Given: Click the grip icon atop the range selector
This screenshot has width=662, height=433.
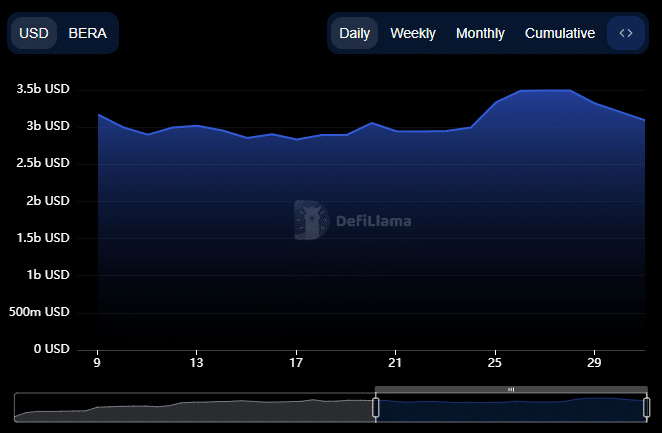Looking at the screenshot, I should coord(511,389).
